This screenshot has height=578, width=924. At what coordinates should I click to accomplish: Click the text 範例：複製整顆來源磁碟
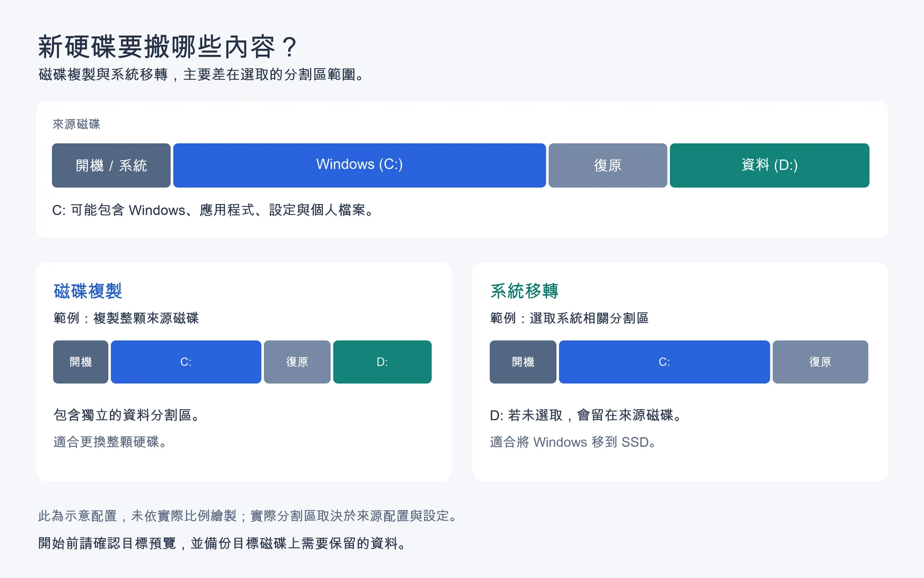tap(126, 318)
